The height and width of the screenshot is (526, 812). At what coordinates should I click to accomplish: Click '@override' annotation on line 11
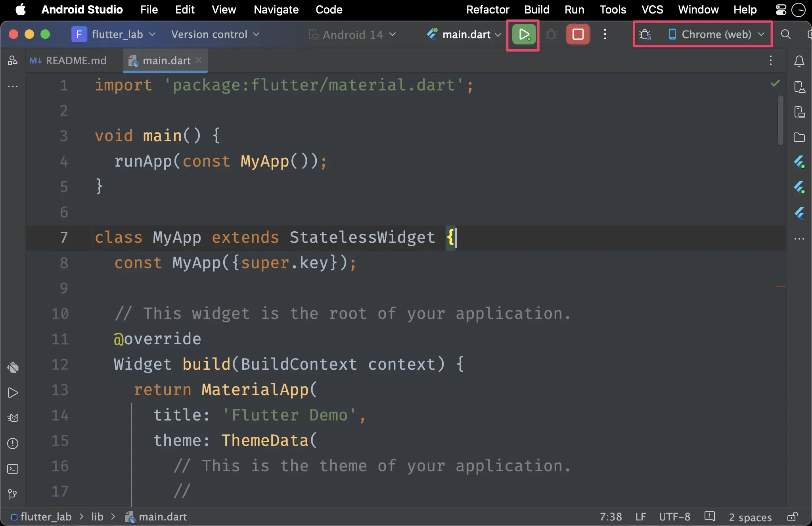pos(157,339)
